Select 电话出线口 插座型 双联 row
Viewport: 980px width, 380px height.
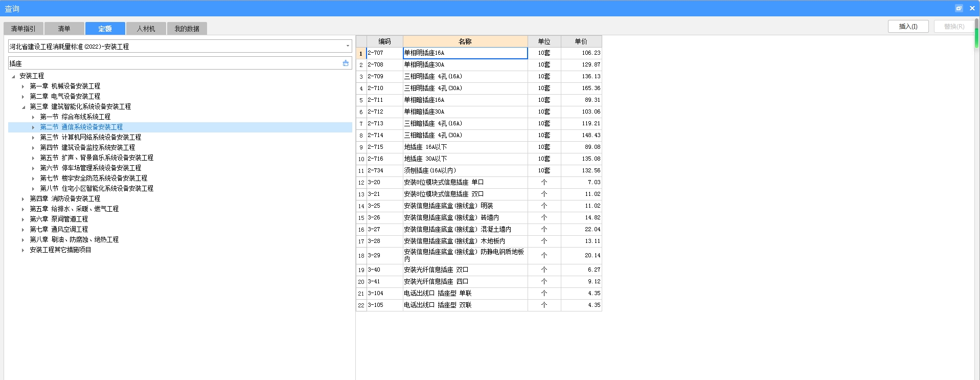click(465, 305)
